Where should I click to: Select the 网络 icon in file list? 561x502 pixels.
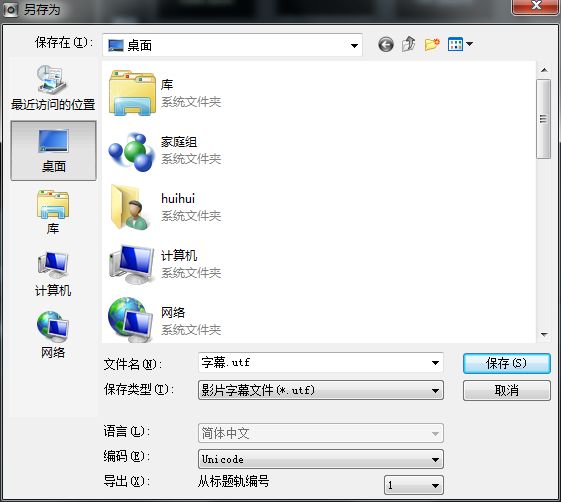point(131,320)
